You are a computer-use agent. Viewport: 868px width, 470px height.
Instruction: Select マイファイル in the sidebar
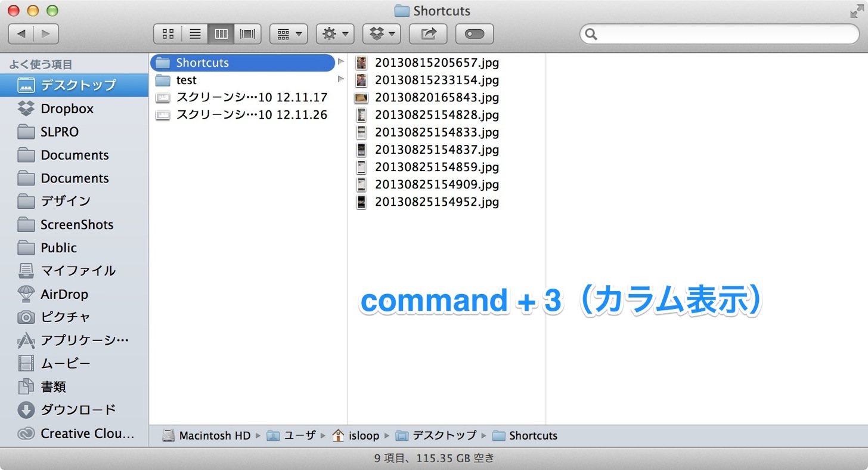point(74,271)
